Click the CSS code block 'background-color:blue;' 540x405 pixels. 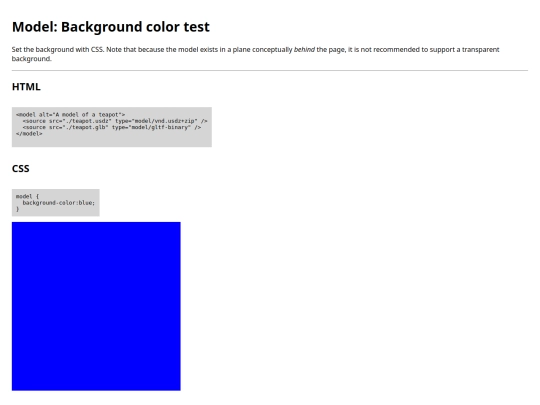coord(55,202)
